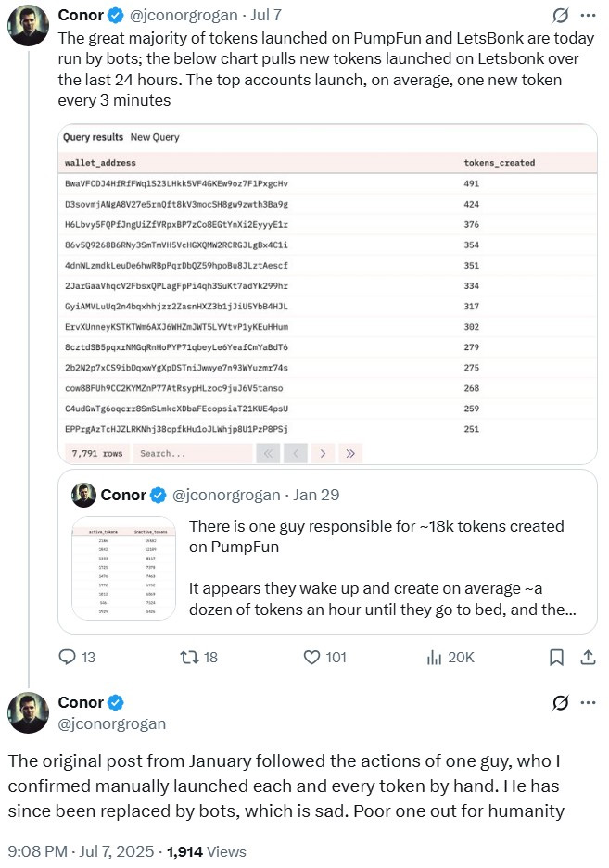Click the Search field in query results
609x868 pixels.
pyautogui.click(x=193, y=453)
